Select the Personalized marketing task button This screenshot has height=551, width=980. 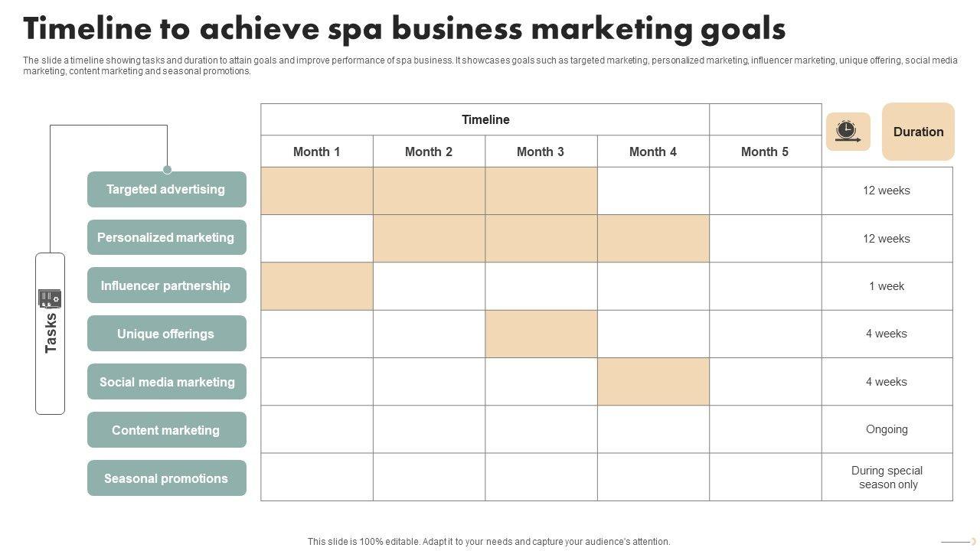click(167, 237)
